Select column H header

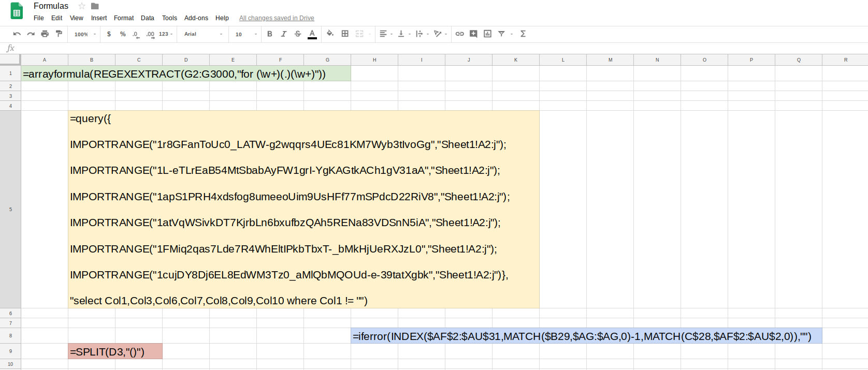click(x=374, y=60)
